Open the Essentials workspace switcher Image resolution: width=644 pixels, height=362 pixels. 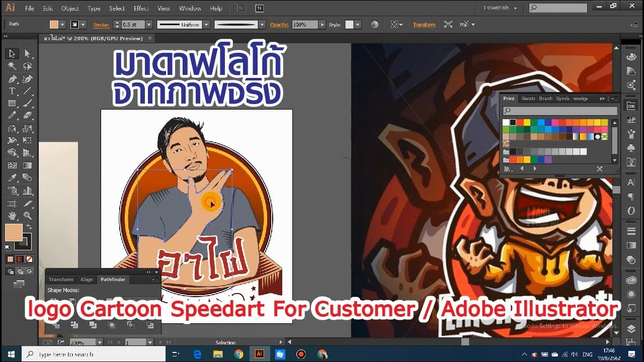click(501, 8)
